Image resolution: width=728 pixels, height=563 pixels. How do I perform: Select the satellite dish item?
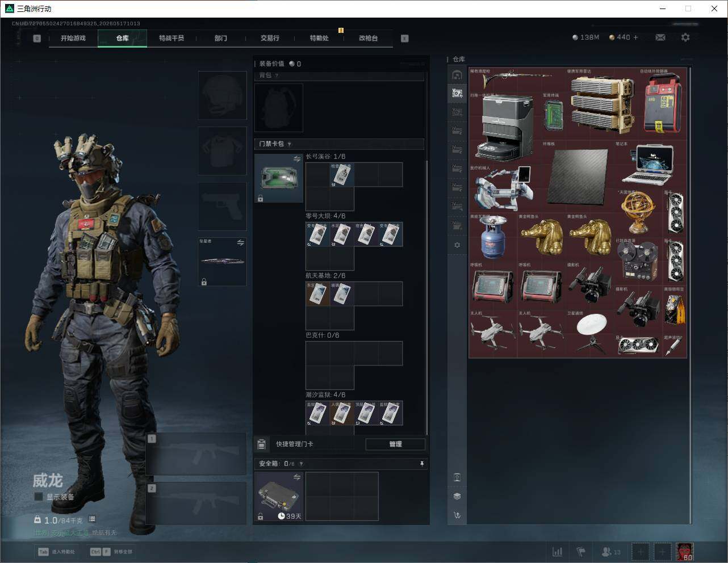[591, 334]
